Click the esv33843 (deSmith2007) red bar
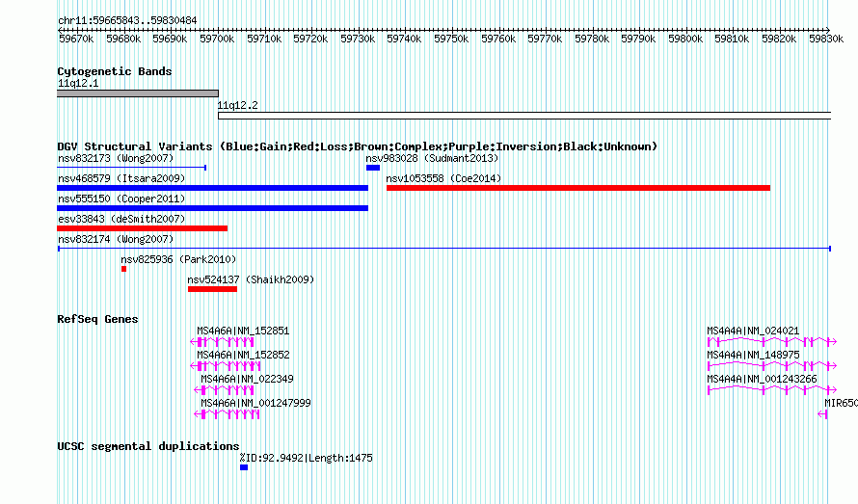The image size is (858, 504). coord(143,228)
